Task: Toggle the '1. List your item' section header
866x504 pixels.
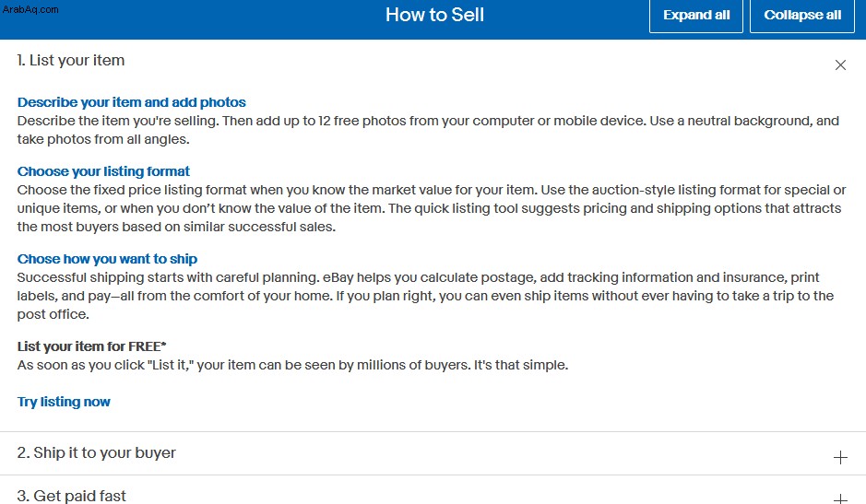Action: (433, 61)
